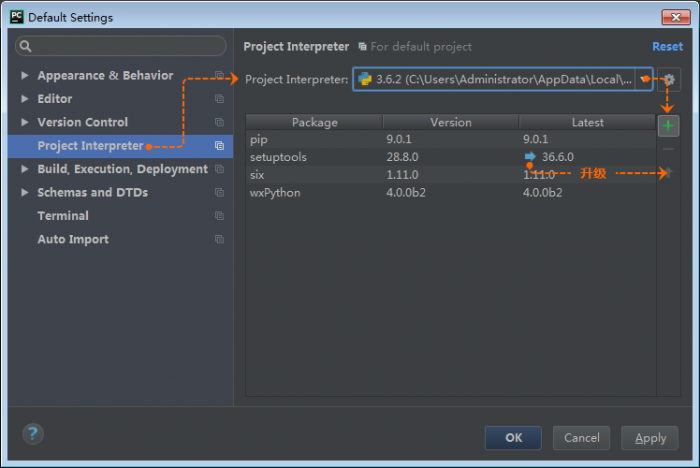The width and height of the screenshot is (700, 468).
Task: Click the copy icon beside Appearance & Behavior
Action: pos(219,76)
